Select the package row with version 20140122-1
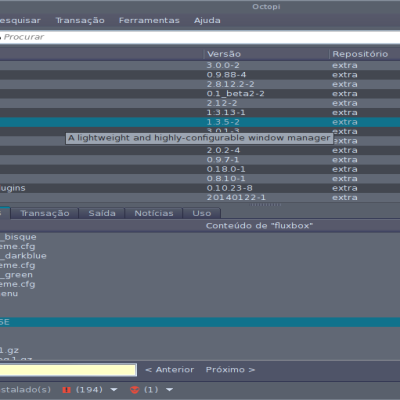400x400 pixels. tap(200, 197)
